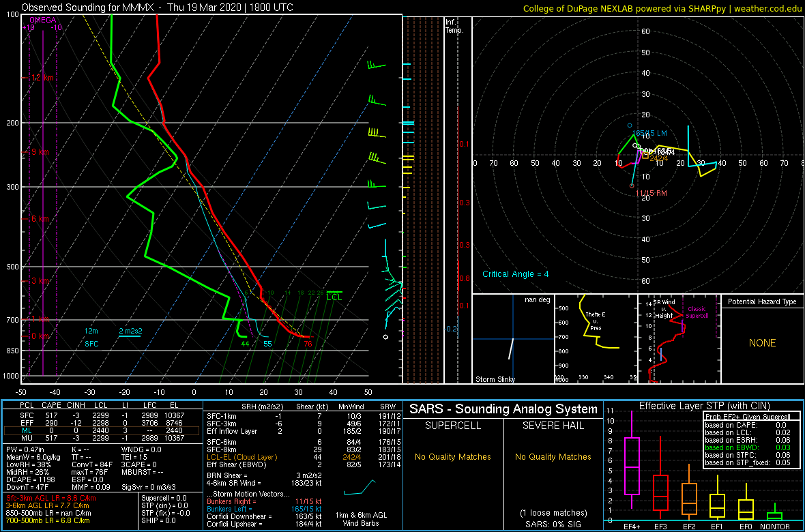Click the 'Inf. Temp.' column header
805x532 pixels.
click(x=455, y=26)
